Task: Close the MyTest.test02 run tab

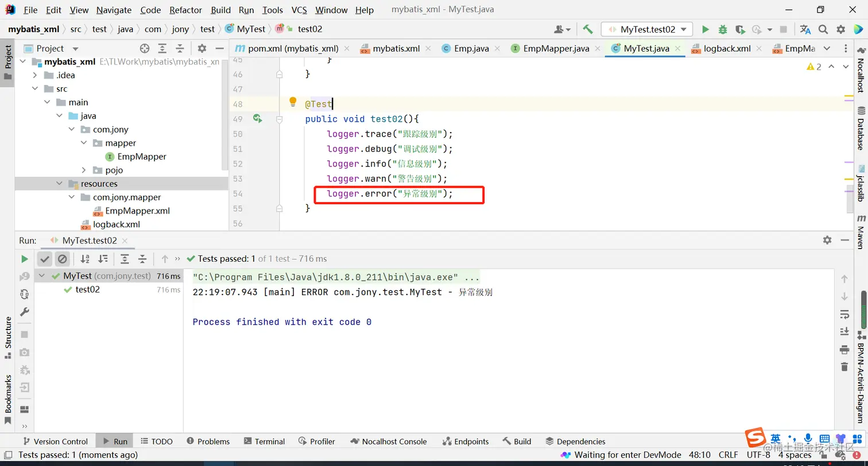Action: pos(123,241)
